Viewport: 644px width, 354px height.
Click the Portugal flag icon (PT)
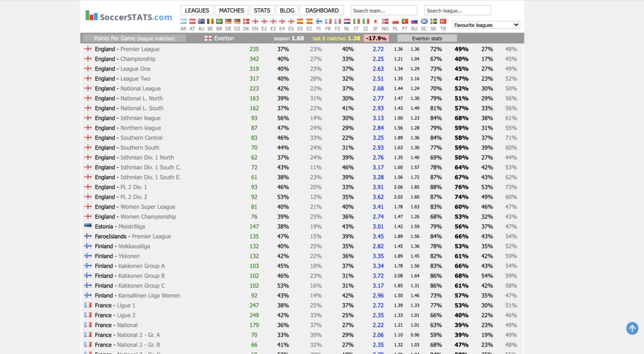coord(405,22)
